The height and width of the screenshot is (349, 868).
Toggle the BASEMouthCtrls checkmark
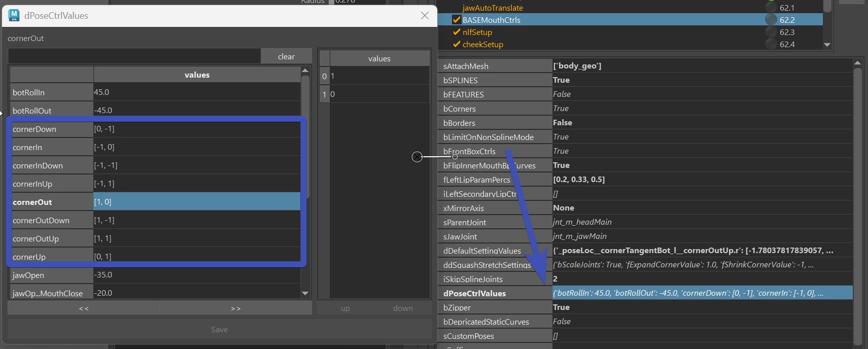[x=457, y=20]
